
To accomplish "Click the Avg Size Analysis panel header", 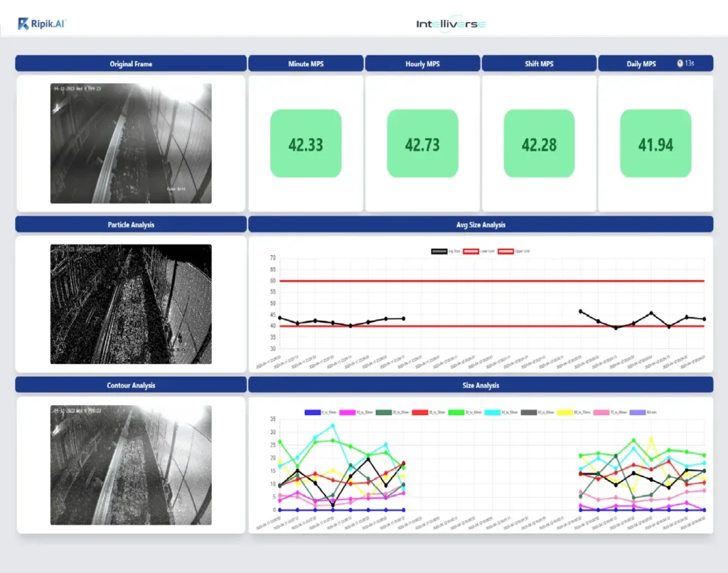I will (481, 225).
